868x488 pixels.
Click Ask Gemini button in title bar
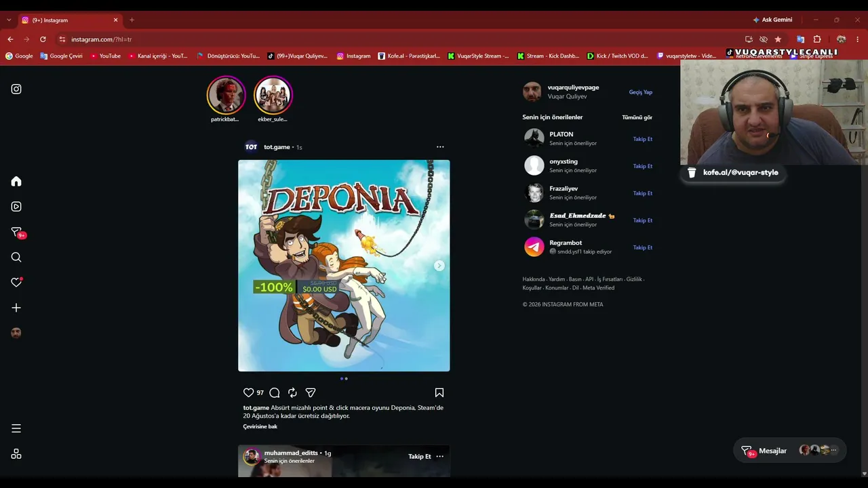coord(772,20)
